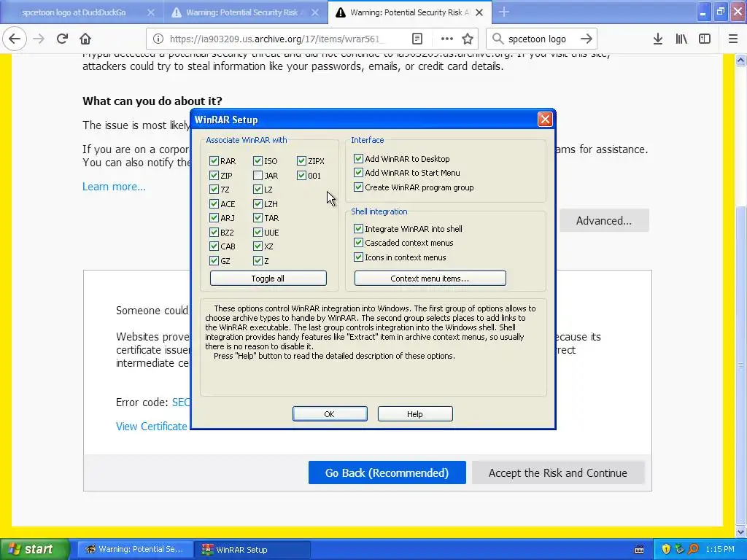Toggle the ZIPX checkbox
Image resolution: width=747 pixels, height=560 pixels.
click(x=301, y=161)
